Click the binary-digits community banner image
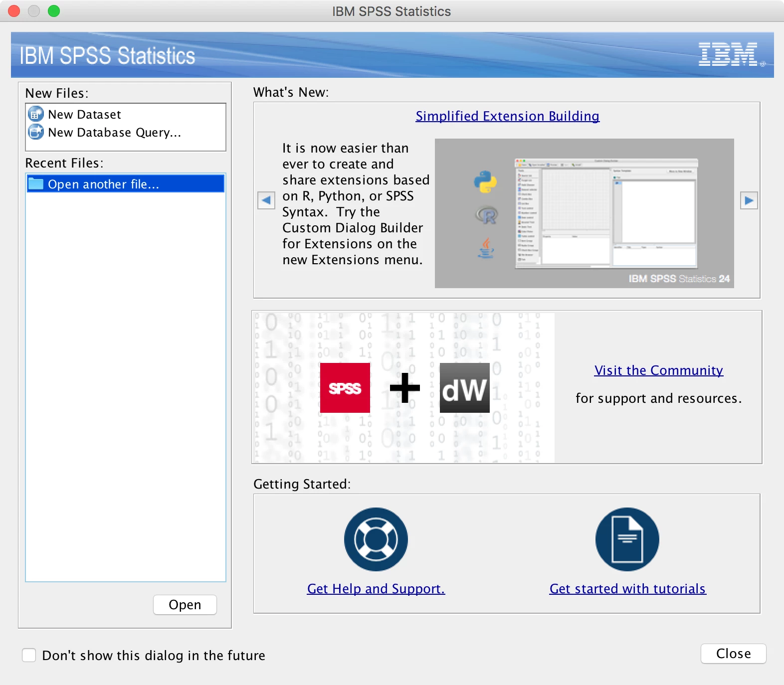 404,387
